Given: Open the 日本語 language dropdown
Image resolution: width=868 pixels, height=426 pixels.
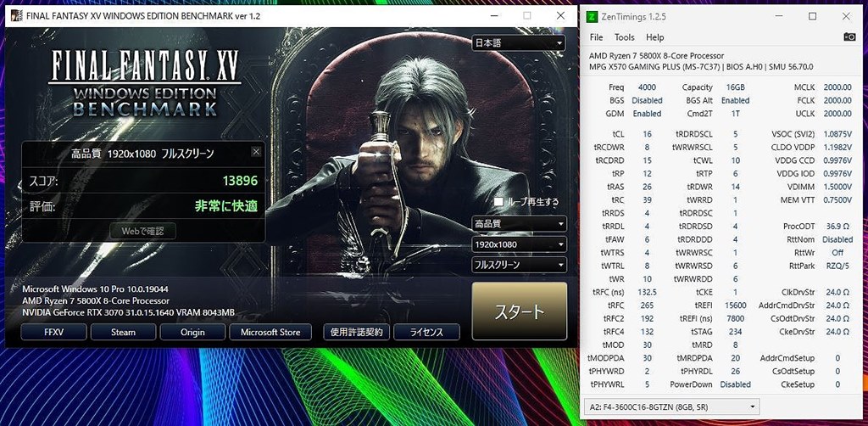Looking at the screenshot, I should [519, 42].
